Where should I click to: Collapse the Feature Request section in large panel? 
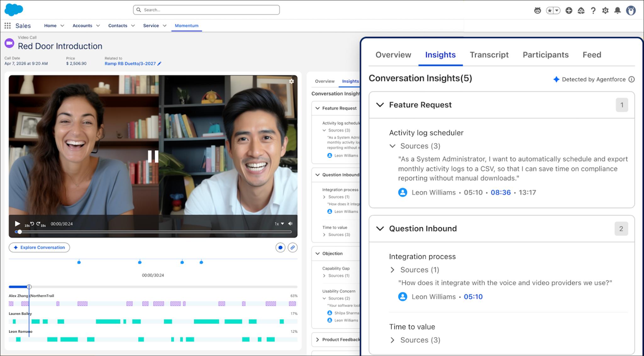coord(380,105)
